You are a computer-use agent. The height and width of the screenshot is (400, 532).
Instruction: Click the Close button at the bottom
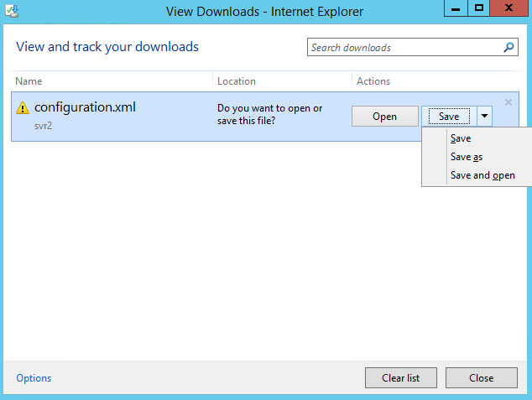[x=481, y=377]
